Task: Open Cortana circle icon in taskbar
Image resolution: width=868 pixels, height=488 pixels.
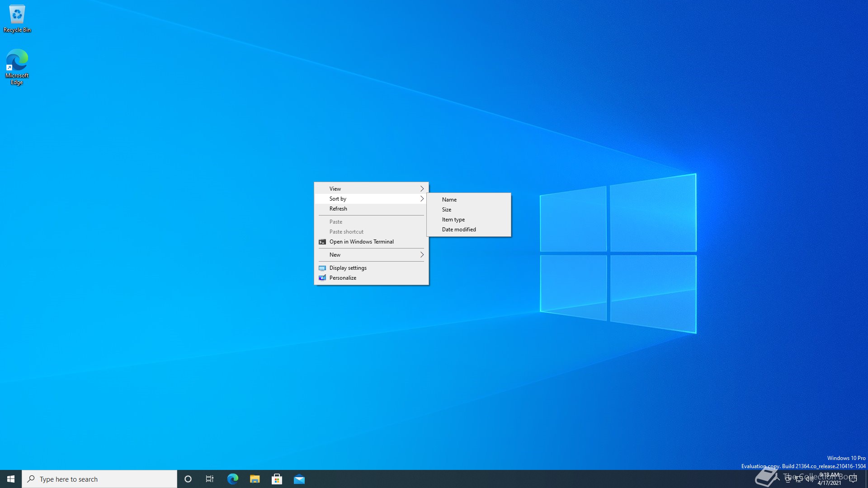Action: [188, 479]
